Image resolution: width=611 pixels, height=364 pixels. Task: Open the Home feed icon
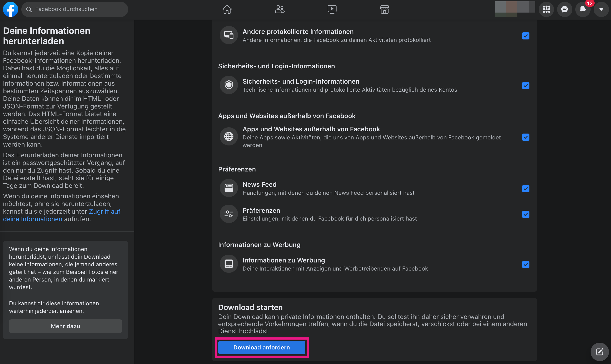pyautogui.click(x=227, y=9)
